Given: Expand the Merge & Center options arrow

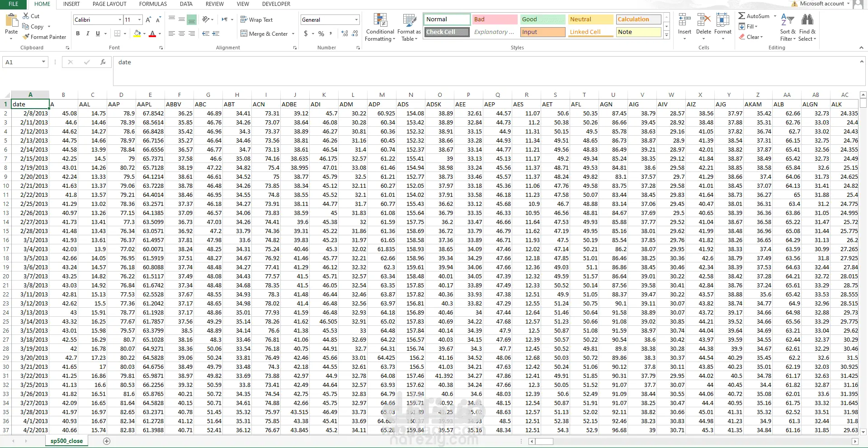Looking at the screenshot, I should pos(293,33).
